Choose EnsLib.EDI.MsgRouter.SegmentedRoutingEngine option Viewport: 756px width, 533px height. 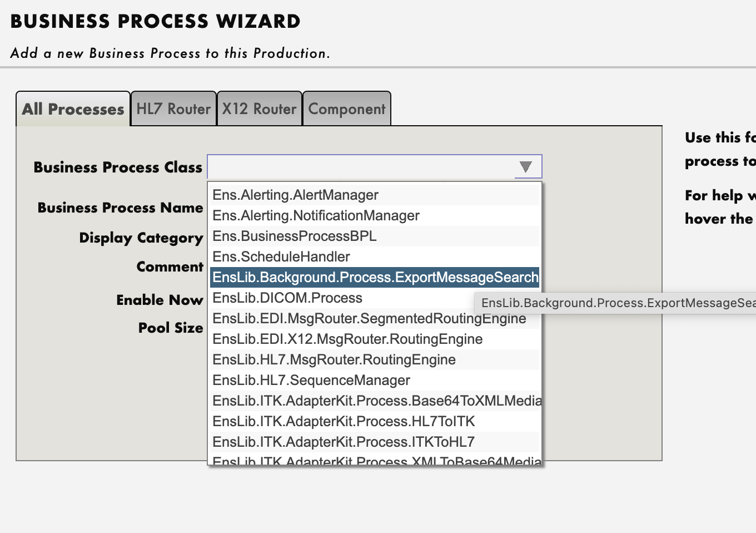(375, 319)
